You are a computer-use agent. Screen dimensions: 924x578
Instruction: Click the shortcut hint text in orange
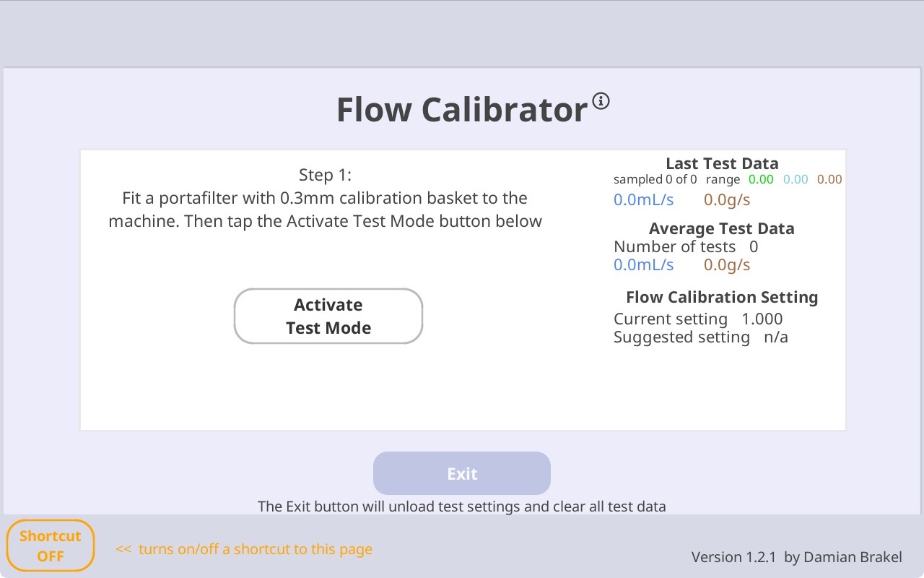pyautogui.click(x=244, y=549)
